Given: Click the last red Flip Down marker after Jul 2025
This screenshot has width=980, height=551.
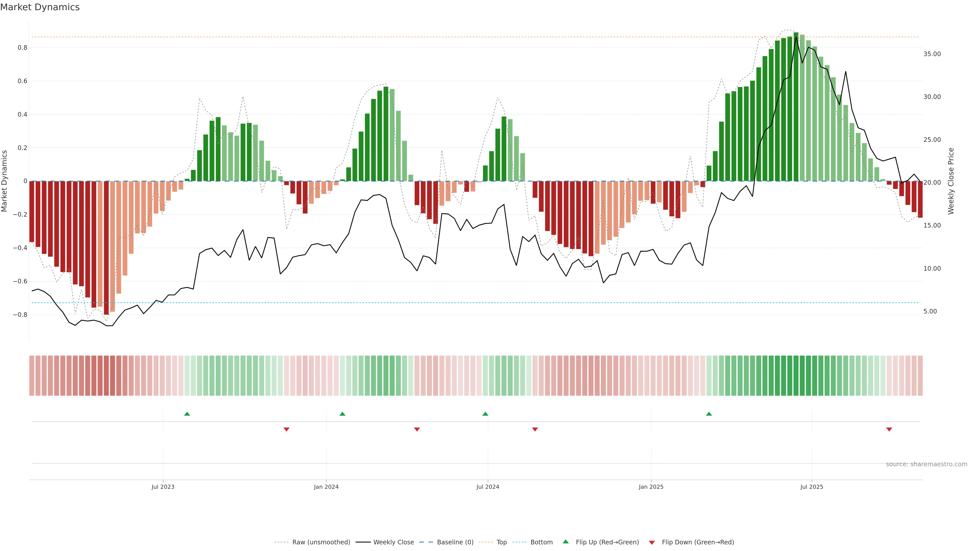Looking at the screenshot, I should [889, 429].
